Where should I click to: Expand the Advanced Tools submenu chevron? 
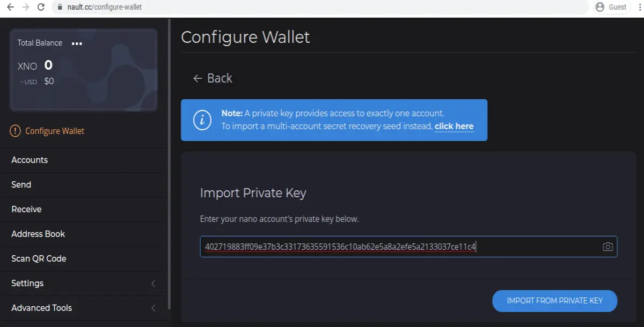pos(153,308)
